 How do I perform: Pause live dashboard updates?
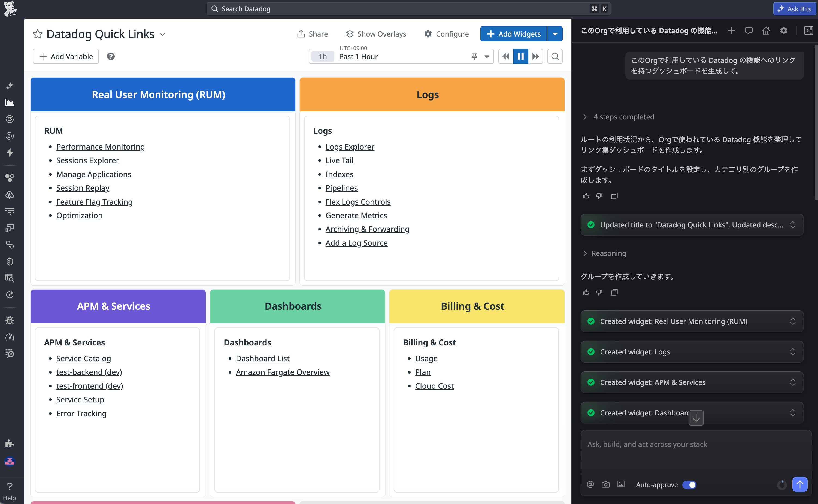pyautogui.click(x=520, y=56)
